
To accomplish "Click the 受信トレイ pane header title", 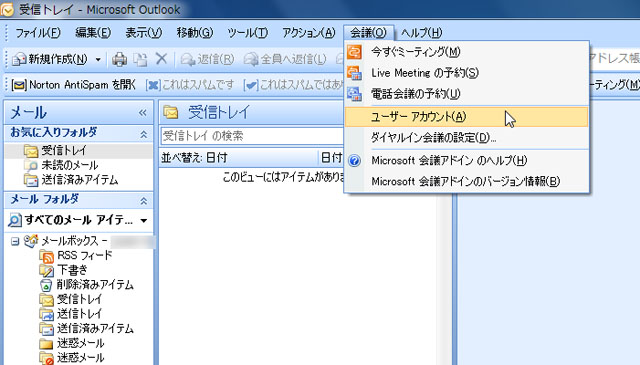I will 219,112.
